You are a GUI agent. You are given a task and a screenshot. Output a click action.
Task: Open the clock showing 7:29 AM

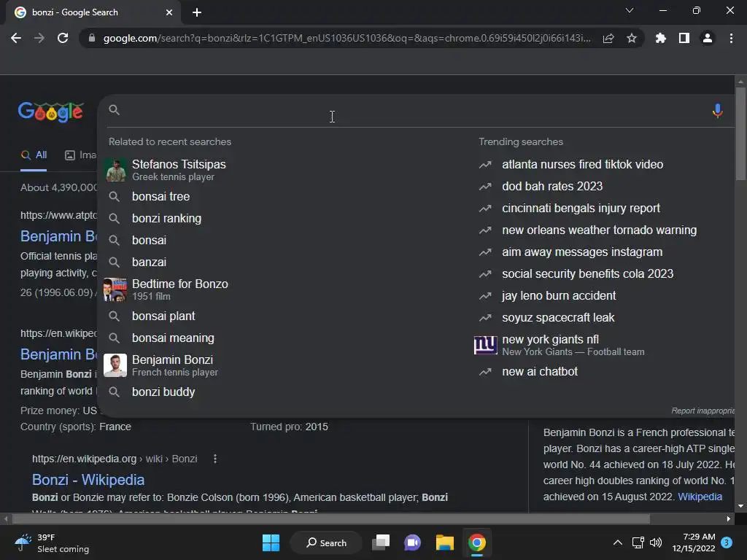tap(694, 542)
